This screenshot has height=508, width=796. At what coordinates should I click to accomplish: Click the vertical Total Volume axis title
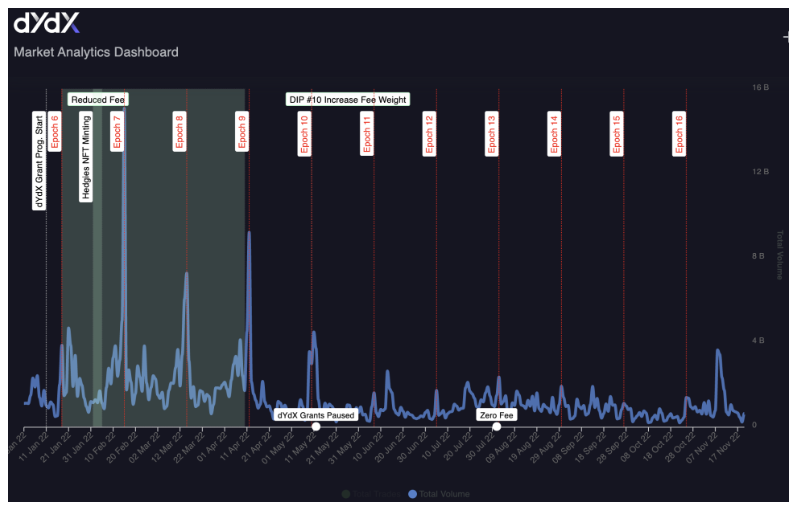[x=779, y=255]
